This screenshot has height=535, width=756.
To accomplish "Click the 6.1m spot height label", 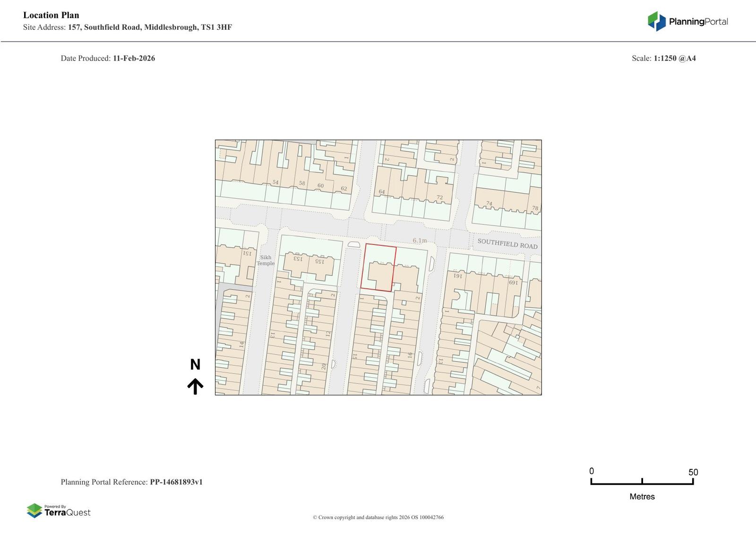I will coord(420,241).
